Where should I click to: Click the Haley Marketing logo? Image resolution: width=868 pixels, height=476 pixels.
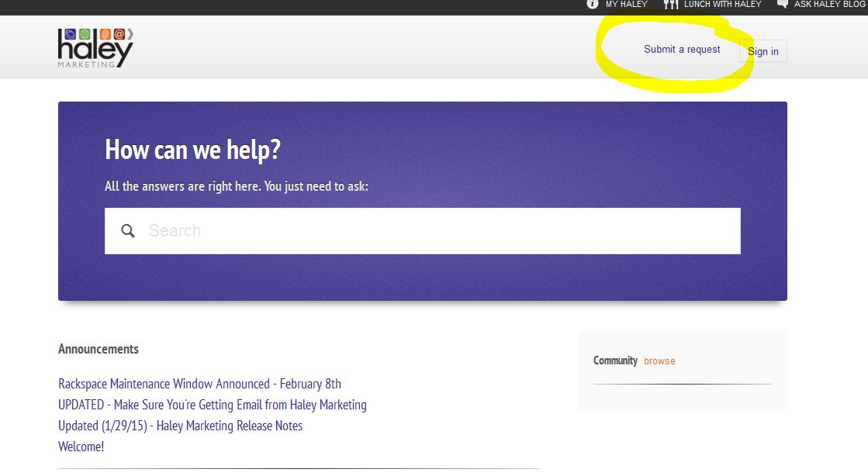pos(95,48)
